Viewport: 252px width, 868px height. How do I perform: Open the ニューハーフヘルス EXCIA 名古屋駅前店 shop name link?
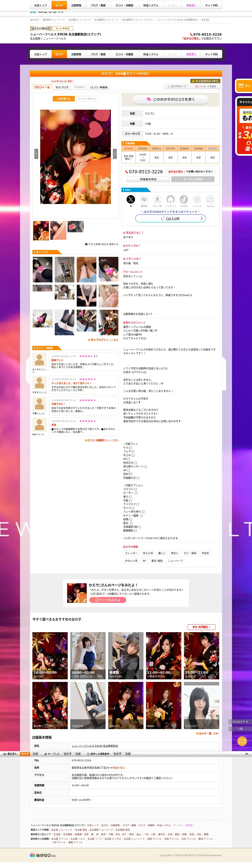pyautogui.click(x=95, y=746)
